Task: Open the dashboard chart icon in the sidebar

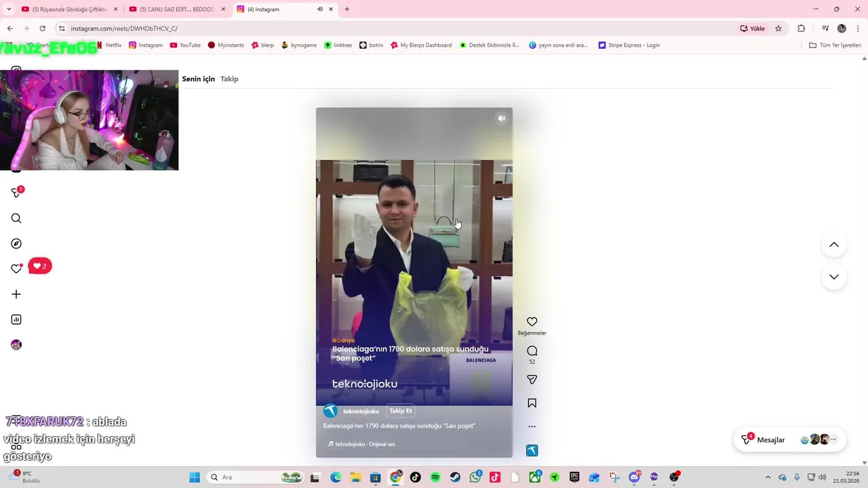Action: [x=16, y=319]
